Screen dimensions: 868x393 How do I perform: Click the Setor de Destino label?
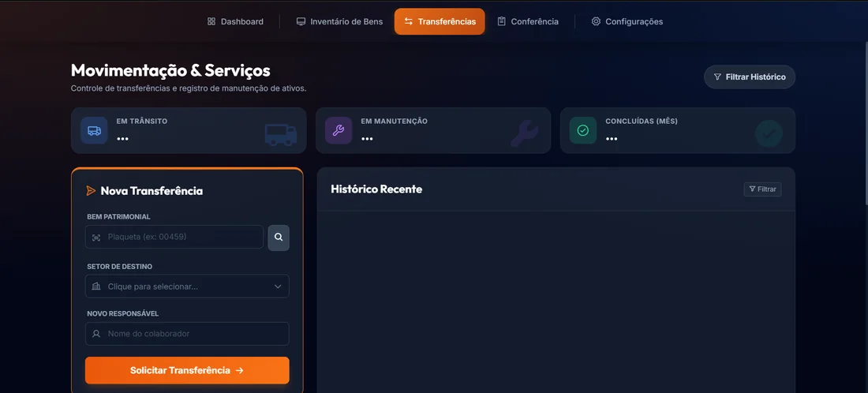pyautogui.click(x=120, y=266)
